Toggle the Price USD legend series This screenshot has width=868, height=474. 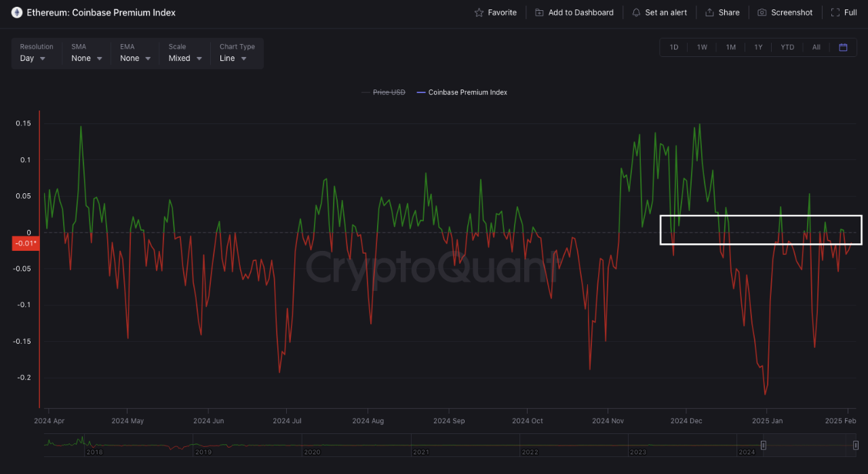[383, 92]
